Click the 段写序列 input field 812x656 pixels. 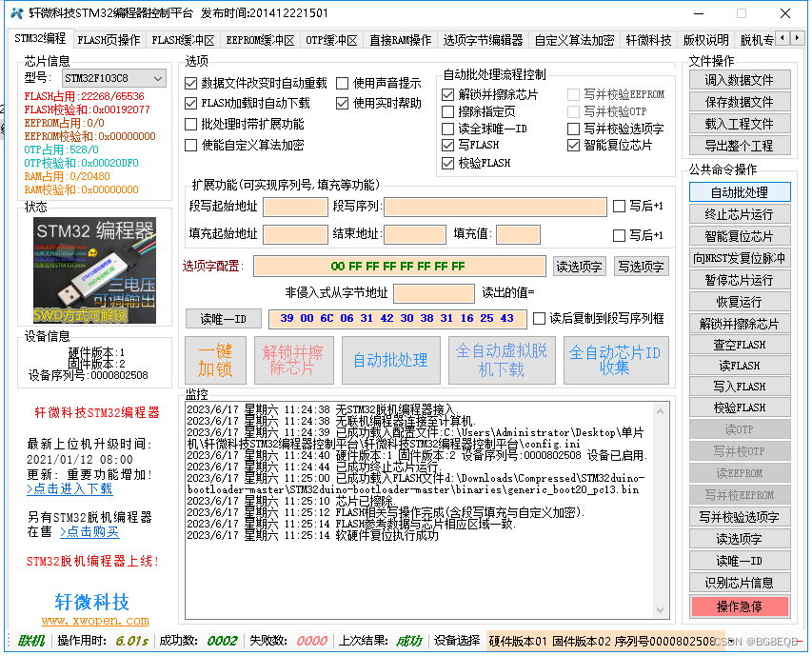click(495, 207)
